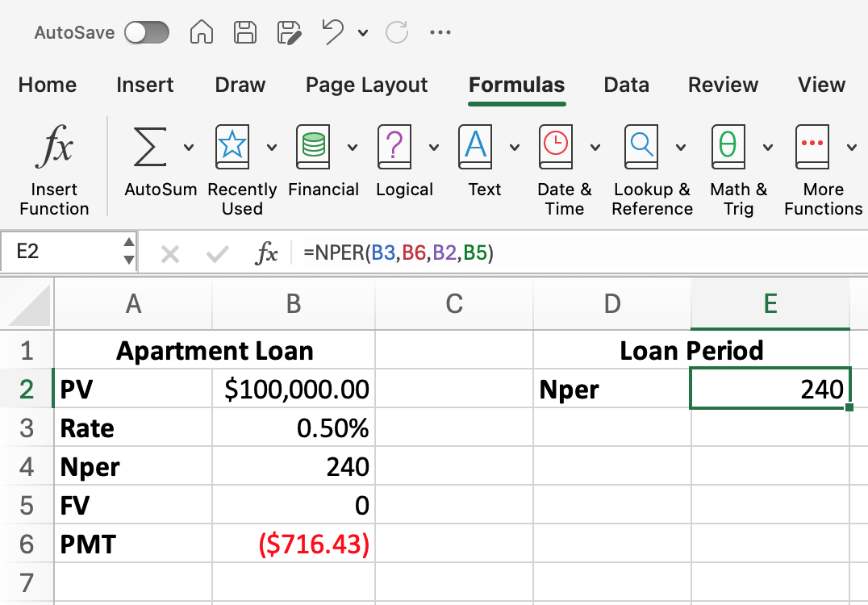Image resolution: width=868 pixels, height=605 pixels.
Task: Select the Nper label in column D
Action: pyautogui.click(x=612, y=389)
